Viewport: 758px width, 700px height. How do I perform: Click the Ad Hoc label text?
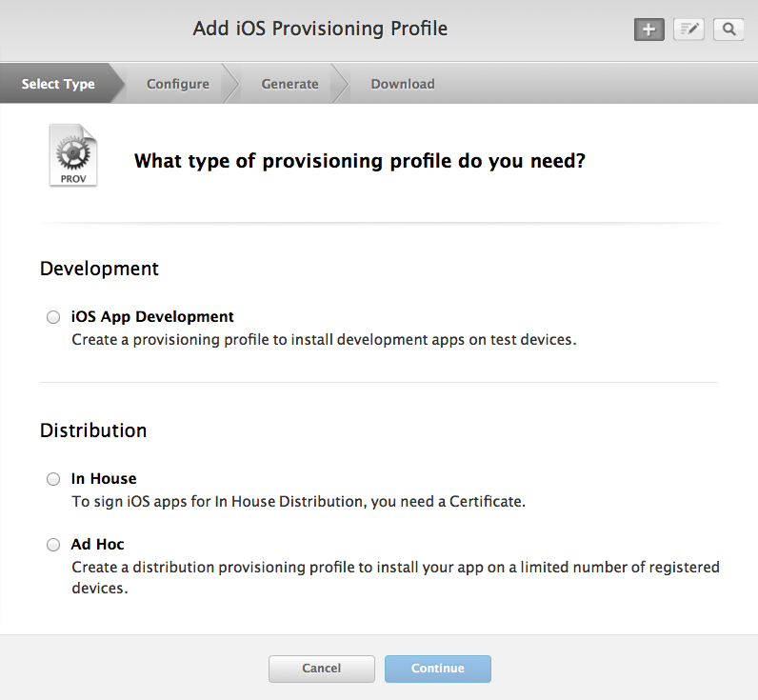(98, 545)
